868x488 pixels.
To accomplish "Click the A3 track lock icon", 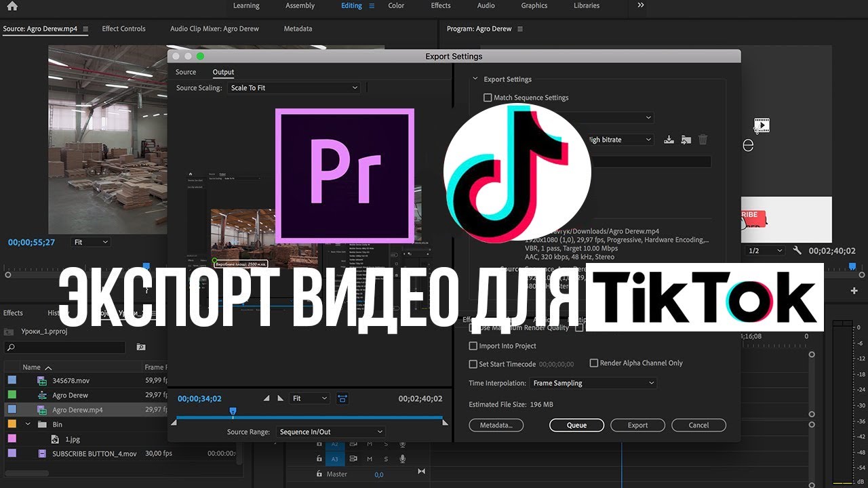I will click(320, 459).
